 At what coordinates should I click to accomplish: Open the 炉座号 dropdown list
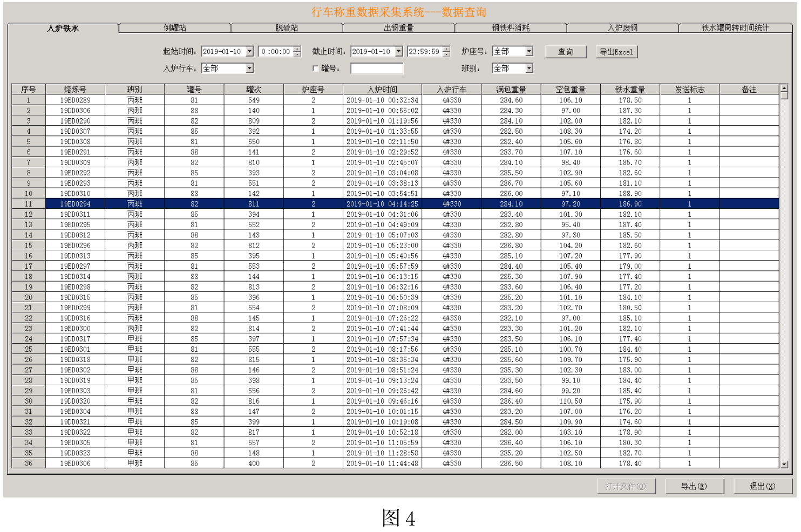point(529,52)
